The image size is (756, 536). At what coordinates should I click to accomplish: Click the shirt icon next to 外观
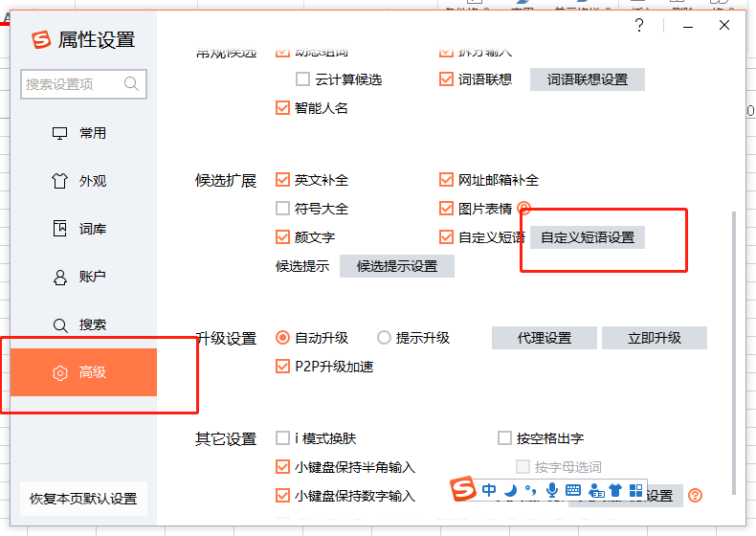coord(59,181)
